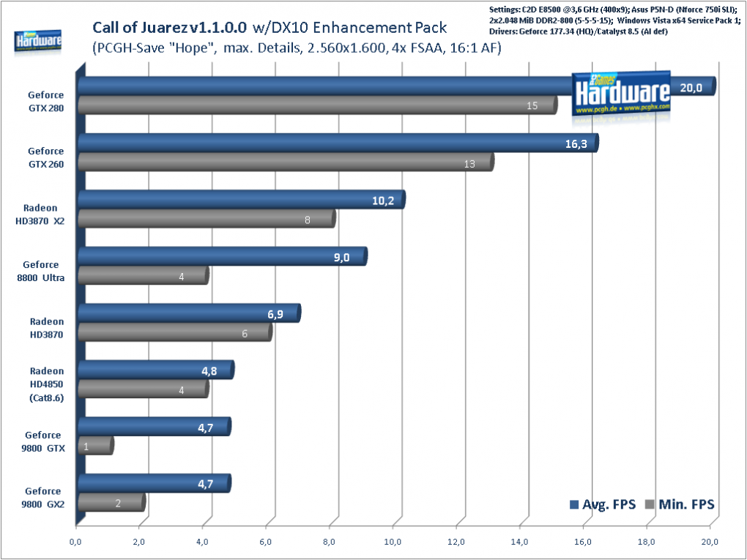747x560 pixels.
Task: Click the '6,9' value on Radeon HD3870 bar
Action: click(x=275, y=315)
